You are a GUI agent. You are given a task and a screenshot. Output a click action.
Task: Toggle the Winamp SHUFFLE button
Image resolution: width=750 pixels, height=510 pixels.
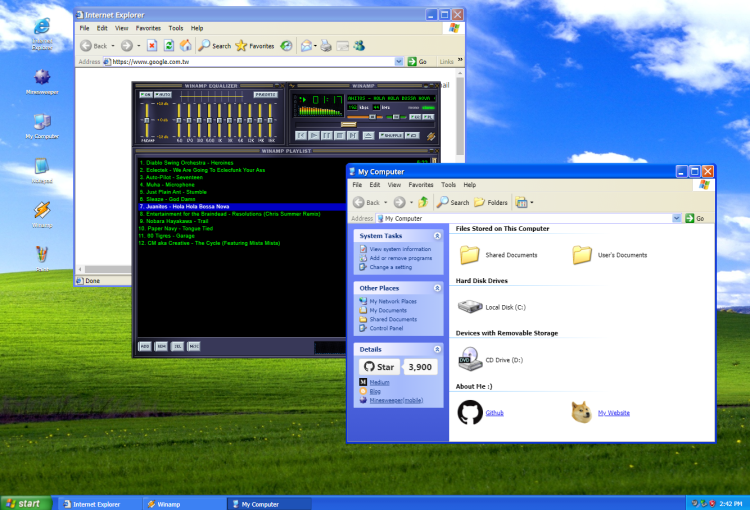(392, 135)
